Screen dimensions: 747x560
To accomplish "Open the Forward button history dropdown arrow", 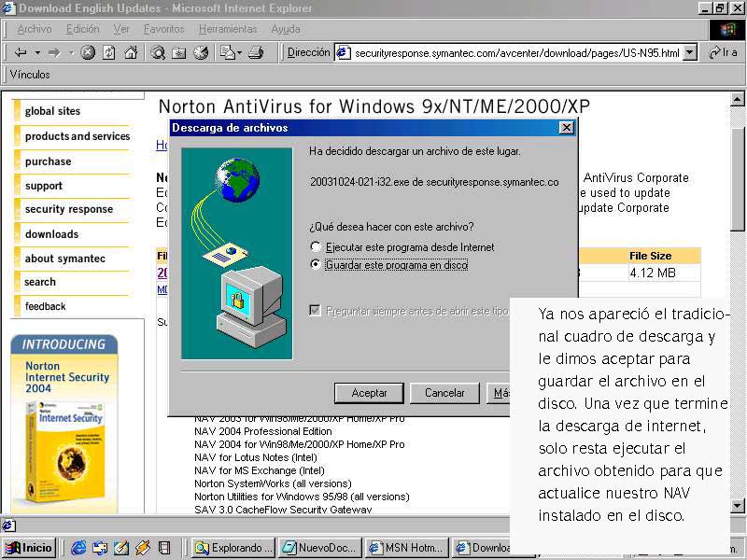I will pyautogui.click(x=71, y=52).
